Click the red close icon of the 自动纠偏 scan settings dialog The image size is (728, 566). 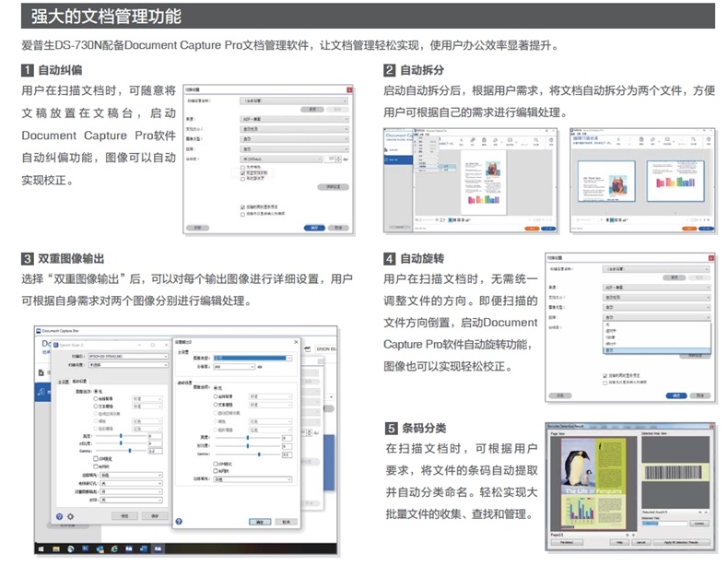click(x=349, y=89)
